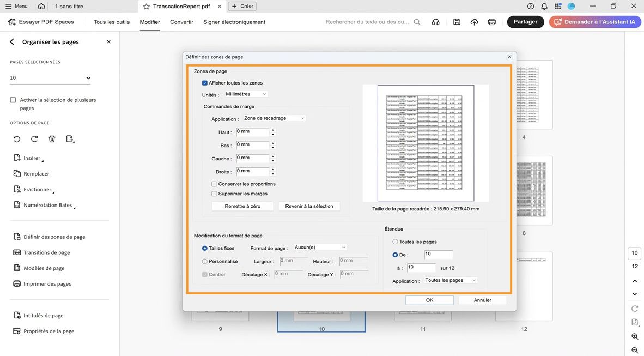Click the headphones read-aloud icon

tap(436, 22)
